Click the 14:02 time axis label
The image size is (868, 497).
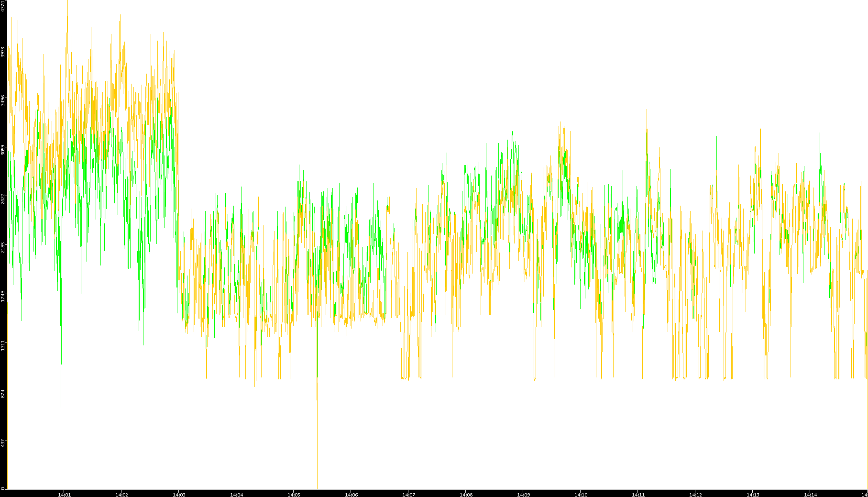(121, 495)
